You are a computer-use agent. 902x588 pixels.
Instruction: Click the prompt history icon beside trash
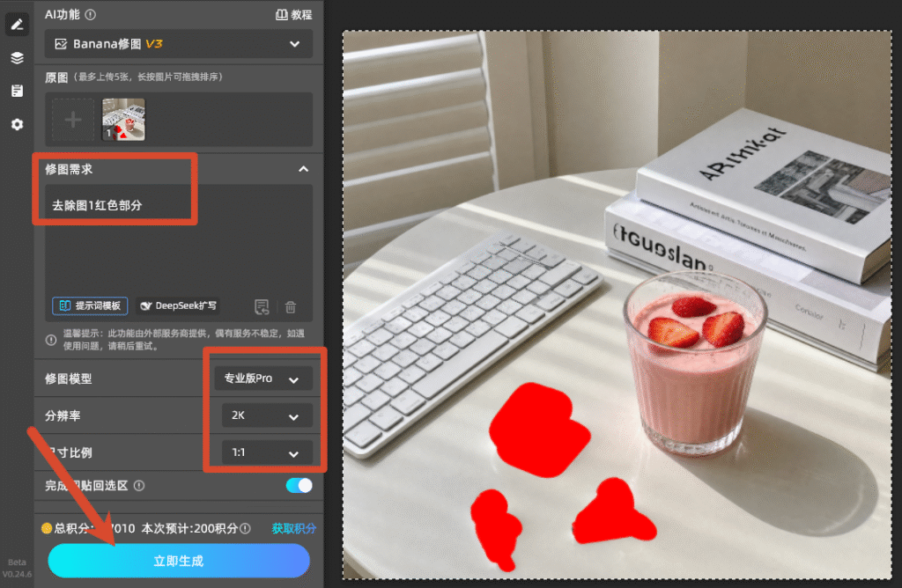(262, 307)
